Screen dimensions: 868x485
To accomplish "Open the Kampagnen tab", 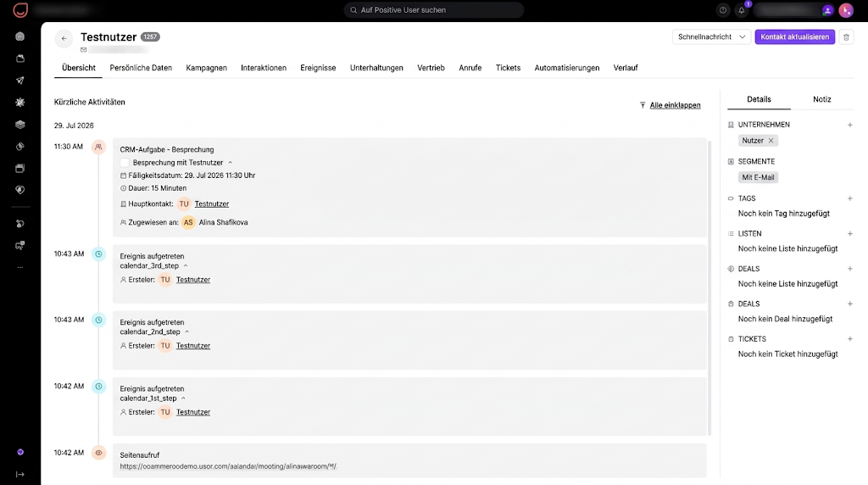I will tap(207, 68).
